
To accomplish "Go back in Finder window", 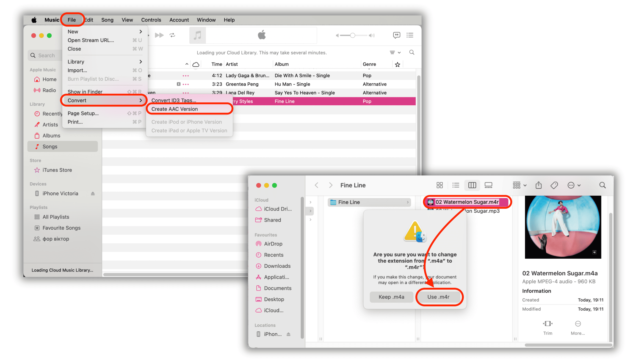I will [317, 185].
